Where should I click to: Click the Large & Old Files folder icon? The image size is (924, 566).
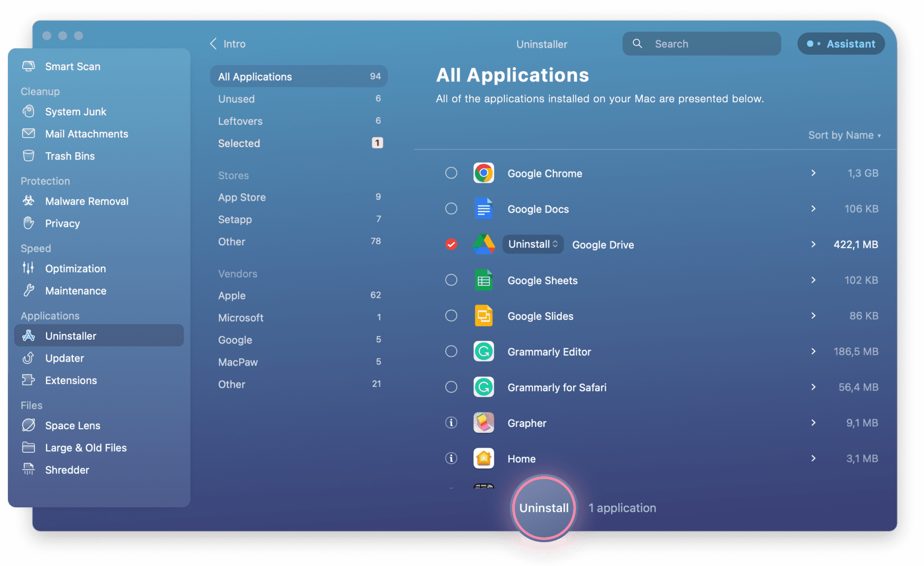pos(29,447)
